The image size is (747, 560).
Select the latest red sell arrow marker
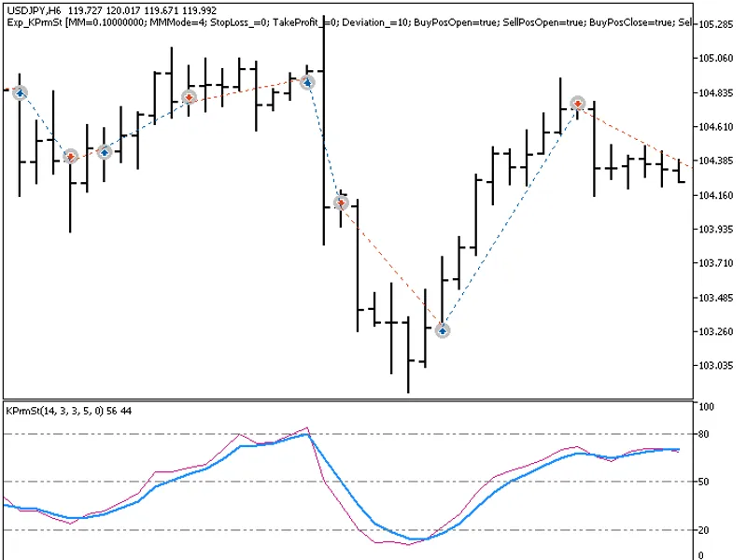(578, 104)
